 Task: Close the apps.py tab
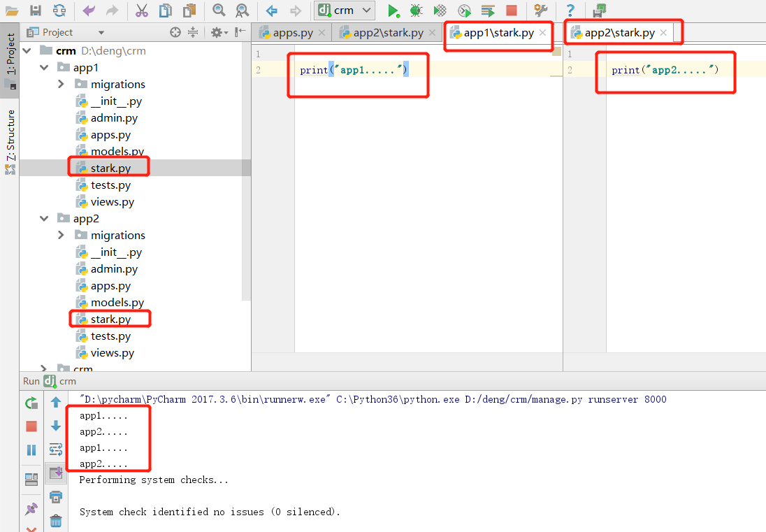[x=322, y=33]
